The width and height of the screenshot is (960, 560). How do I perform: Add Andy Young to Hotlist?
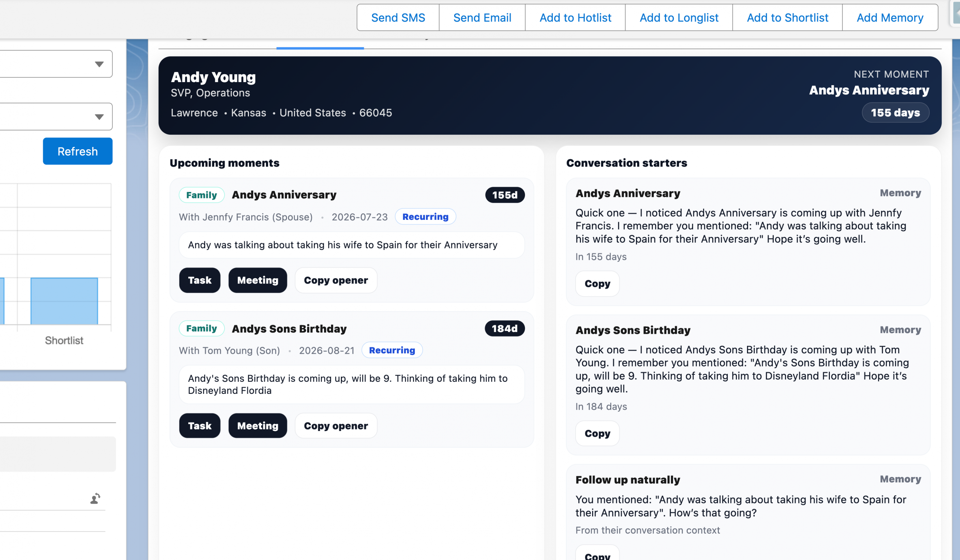click(575, 18)
